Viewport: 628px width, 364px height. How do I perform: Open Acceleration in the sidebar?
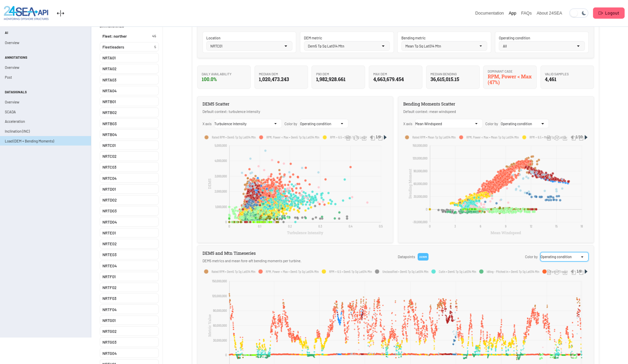tap(15, 121)
